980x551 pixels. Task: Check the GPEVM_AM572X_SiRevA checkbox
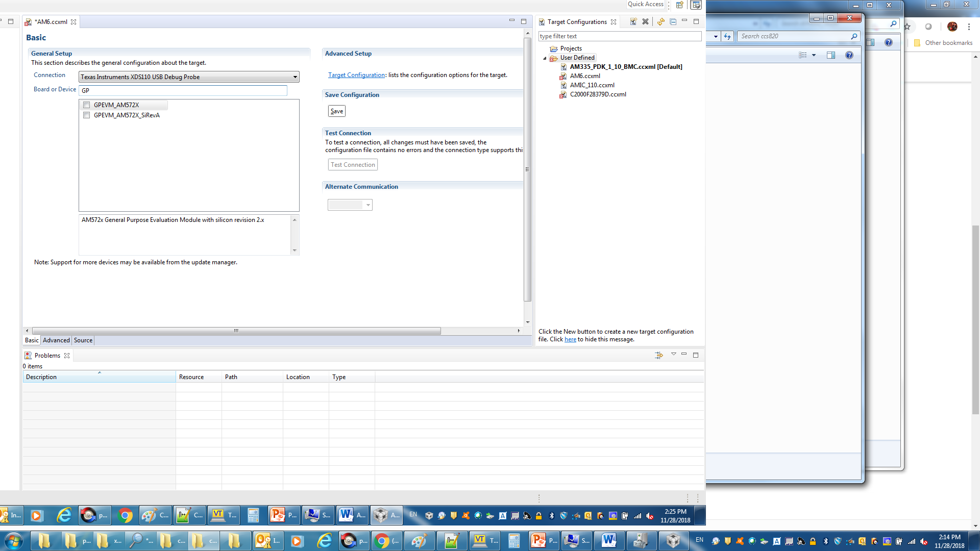point(87,115)
